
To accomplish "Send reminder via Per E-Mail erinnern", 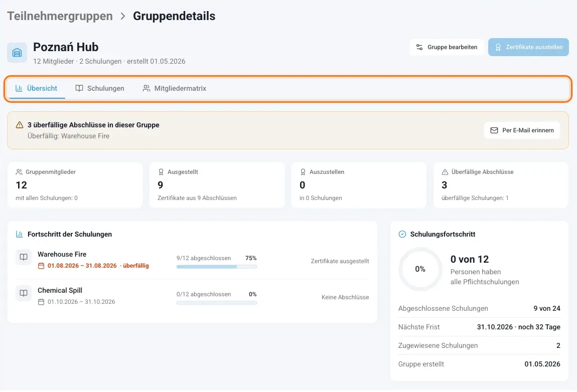I will pos(522,130).
